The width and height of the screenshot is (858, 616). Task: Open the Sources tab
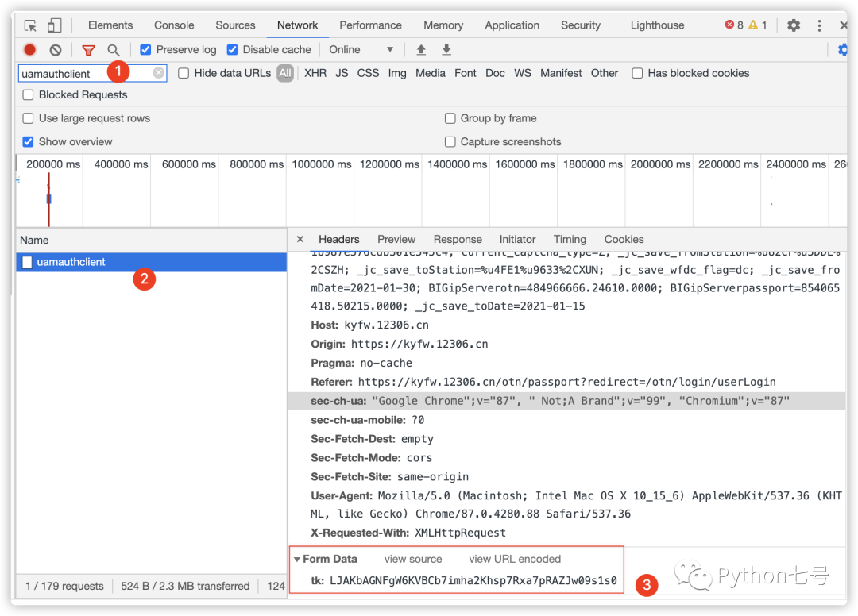pyautogui.click(x=235, y=25)
